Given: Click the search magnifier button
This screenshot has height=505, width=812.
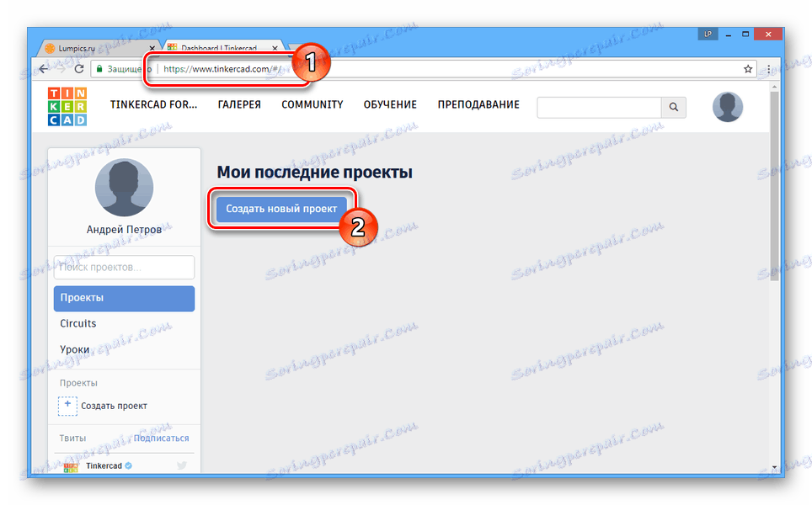Looking at the screenshot, I should tap(673, 107).
